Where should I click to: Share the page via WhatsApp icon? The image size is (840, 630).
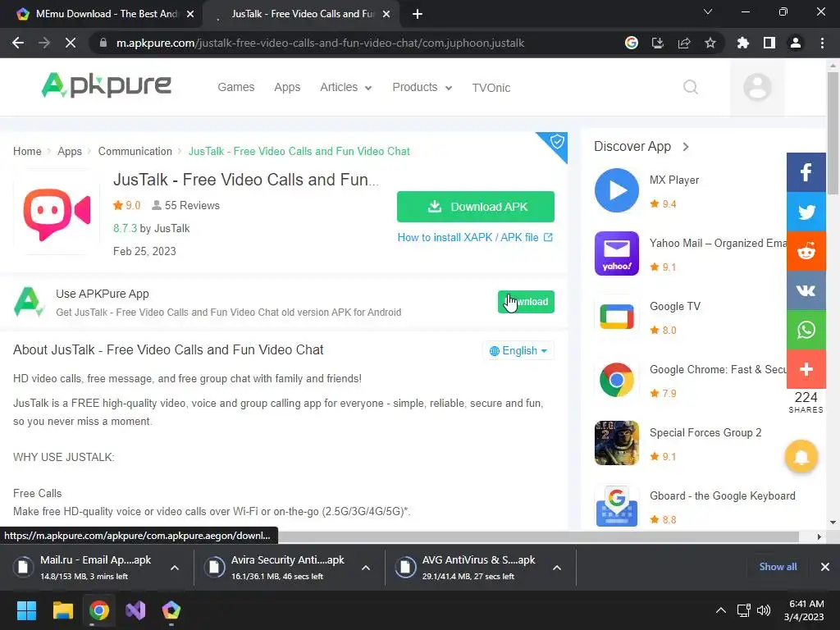pyautogui.click(x=806, y=330)
